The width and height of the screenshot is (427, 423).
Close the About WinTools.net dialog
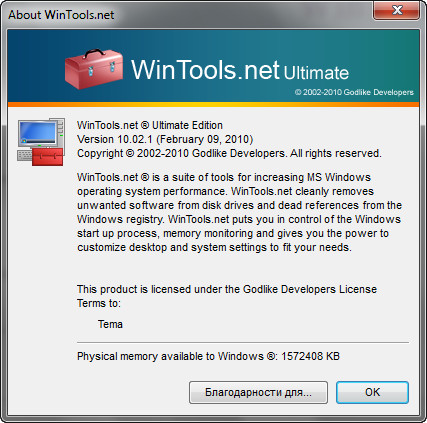point(396,11)
